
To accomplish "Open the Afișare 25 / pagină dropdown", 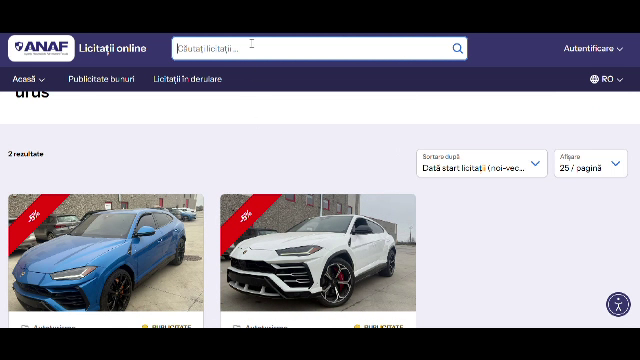I will [591, 163].
